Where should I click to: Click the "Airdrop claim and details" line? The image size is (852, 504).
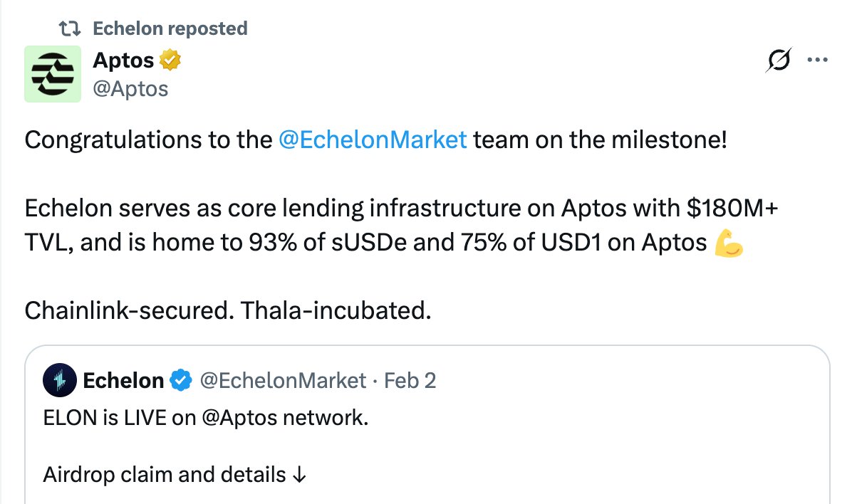[175, 474]
